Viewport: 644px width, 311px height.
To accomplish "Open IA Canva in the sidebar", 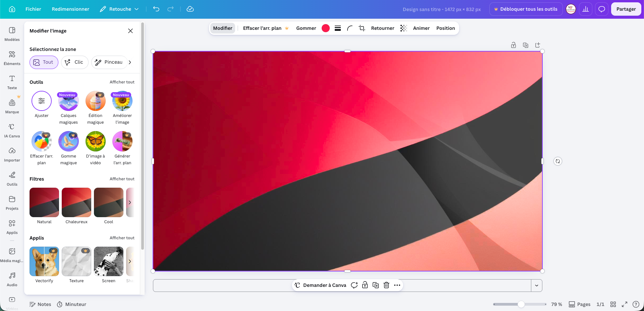I will (12, 130).
